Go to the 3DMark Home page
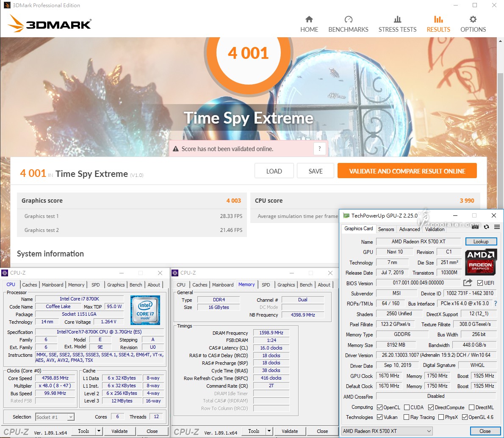Screen dimensions: 504x438 309,25
